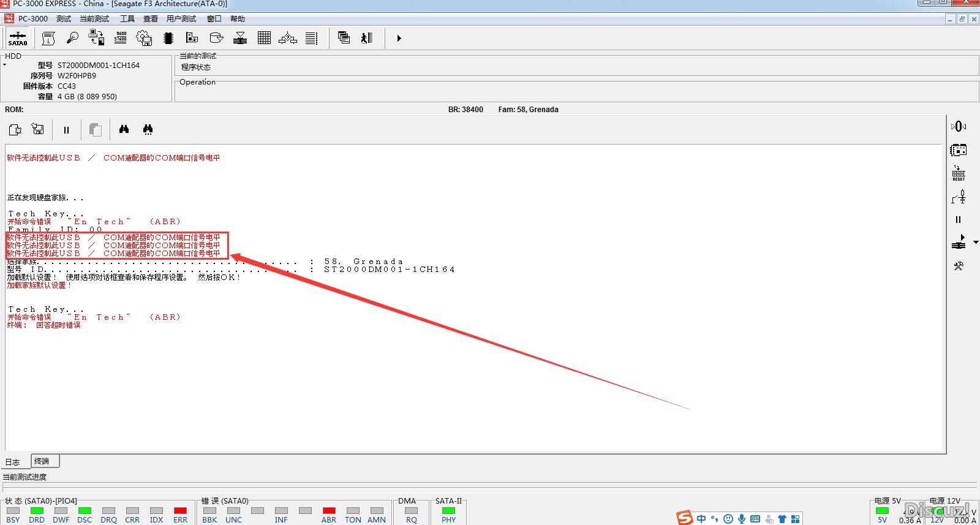Viewport: 980px width, 525px height.
Task: Open the computer-to-drive data transfer icon
Action: [96, 38]
